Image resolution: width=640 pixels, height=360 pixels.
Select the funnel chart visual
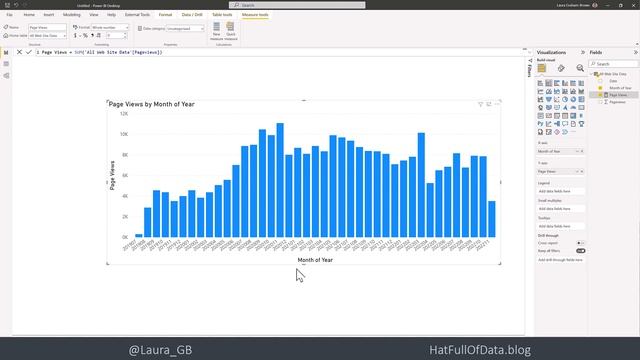(549, 99)
